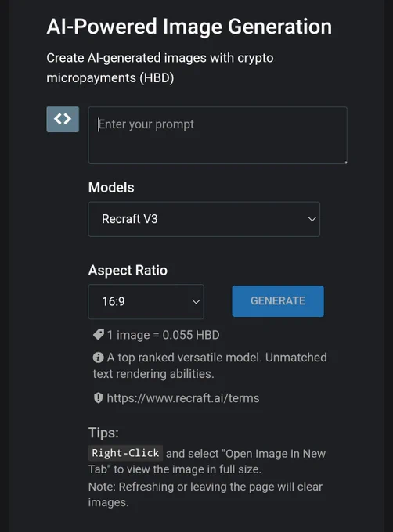Image resolution: width=393 pixels, height=532 pixels.
Task: Click the GENERATE button
Action: click(278, 301)
